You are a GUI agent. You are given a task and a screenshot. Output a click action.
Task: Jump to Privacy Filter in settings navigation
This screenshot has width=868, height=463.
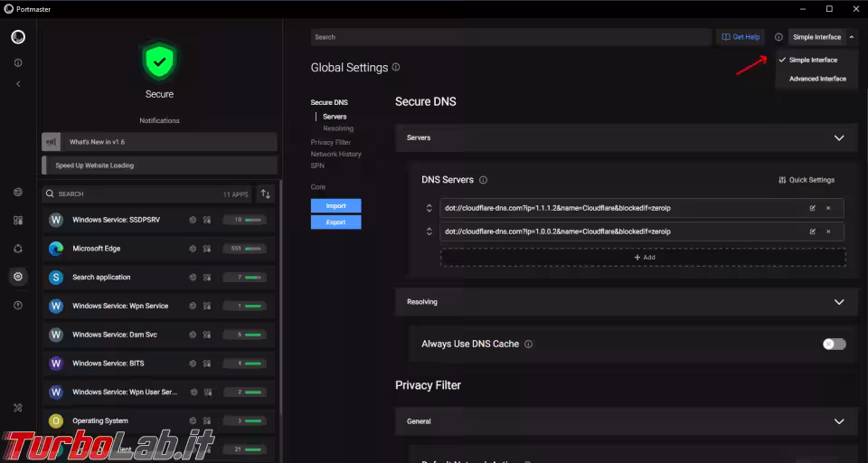point(331,142)
